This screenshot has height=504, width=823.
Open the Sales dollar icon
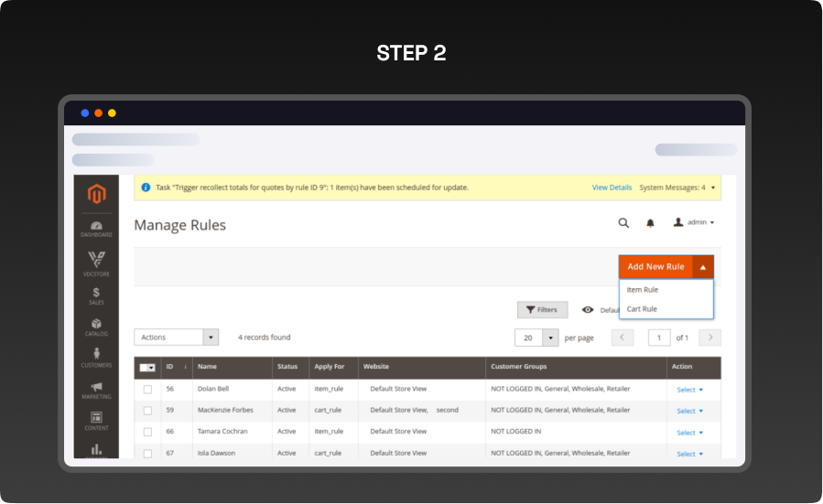pyautogui.click(x=96, y=295)
